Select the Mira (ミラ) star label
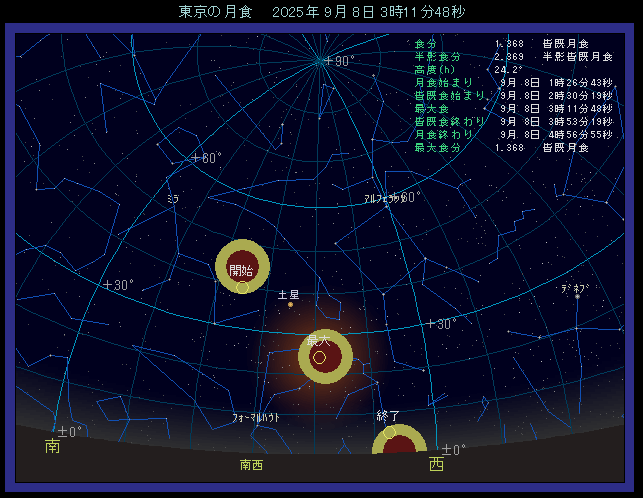Screen dimensions: 643x498 [173, 199]
